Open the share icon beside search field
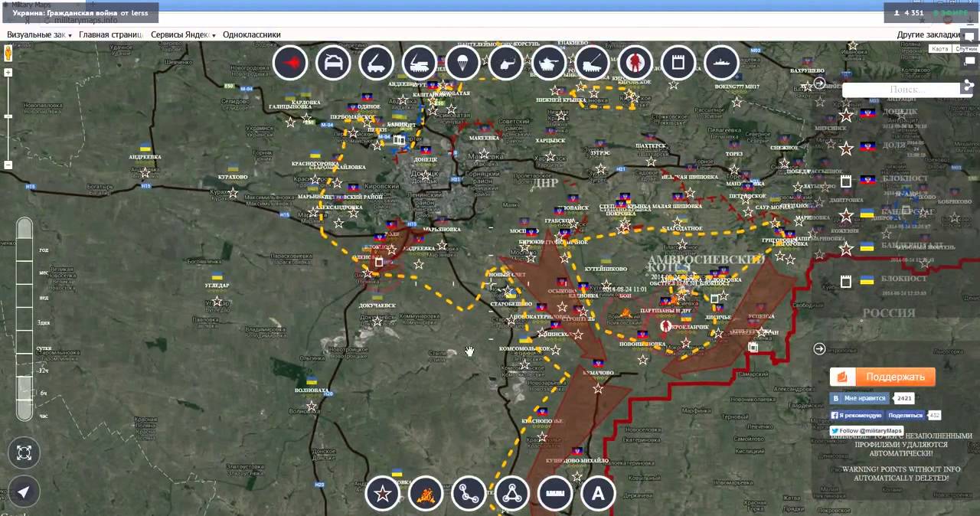Image resolution: width=980 pixels, height=516 pixels. tap(969, 86)
